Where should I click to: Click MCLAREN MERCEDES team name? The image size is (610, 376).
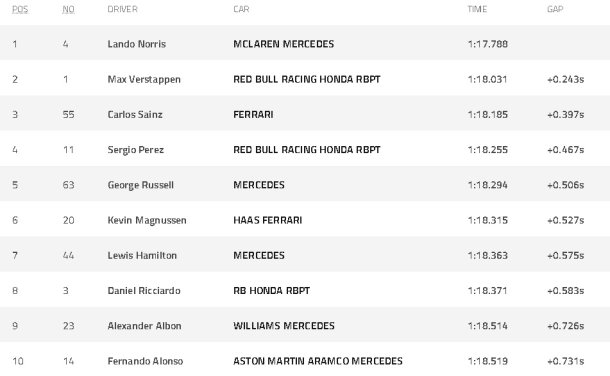point(284,44)
